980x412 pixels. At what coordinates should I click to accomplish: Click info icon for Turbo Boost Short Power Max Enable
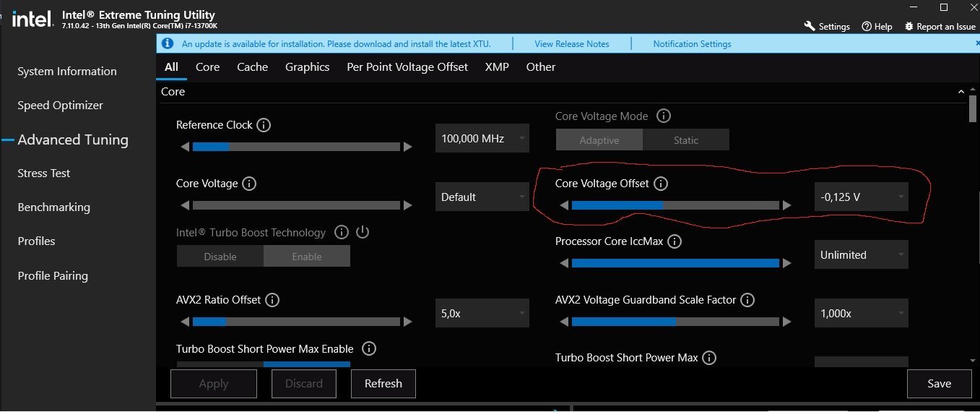tap(368, 349)
